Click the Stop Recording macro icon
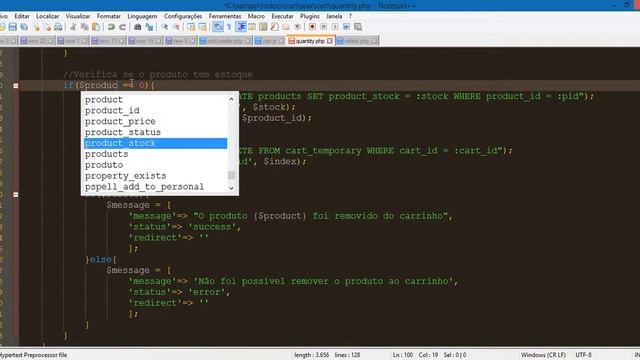 click(x=324, y=27)
